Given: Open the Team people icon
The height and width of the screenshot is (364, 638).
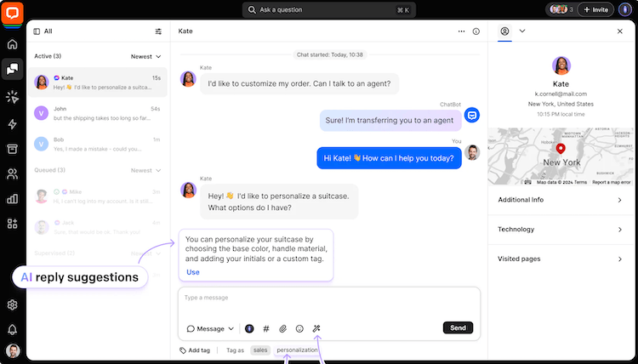Looking at the screenshot, I should tap(12, 174).
